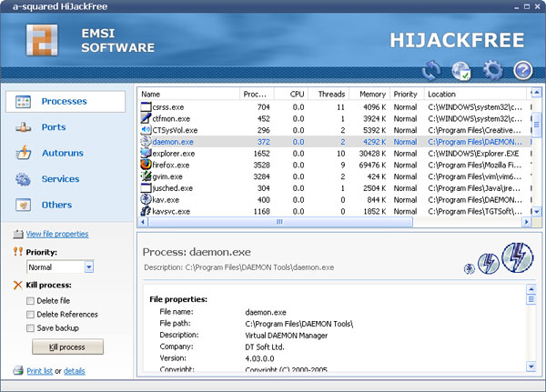Sort by the Location column header
Viewport: 546px width, 392px height.
(x=475, y=94)
